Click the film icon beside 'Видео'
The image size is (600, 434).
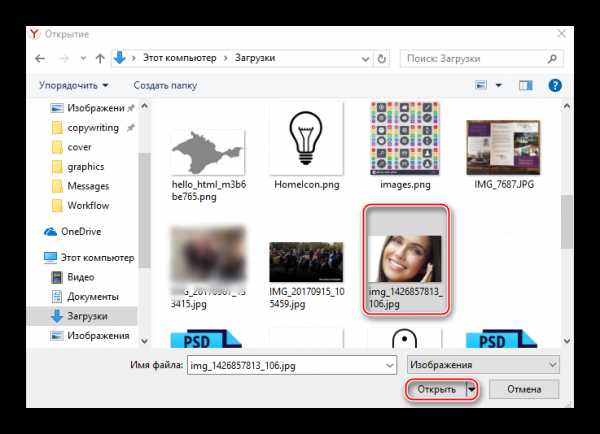pos(57,277)
